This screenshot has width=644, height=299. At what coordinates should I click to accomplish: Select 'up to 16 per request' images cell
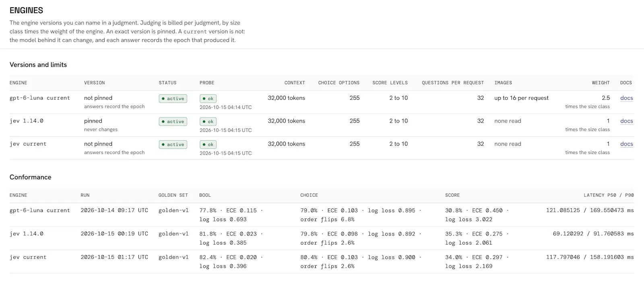click(521, 98)
